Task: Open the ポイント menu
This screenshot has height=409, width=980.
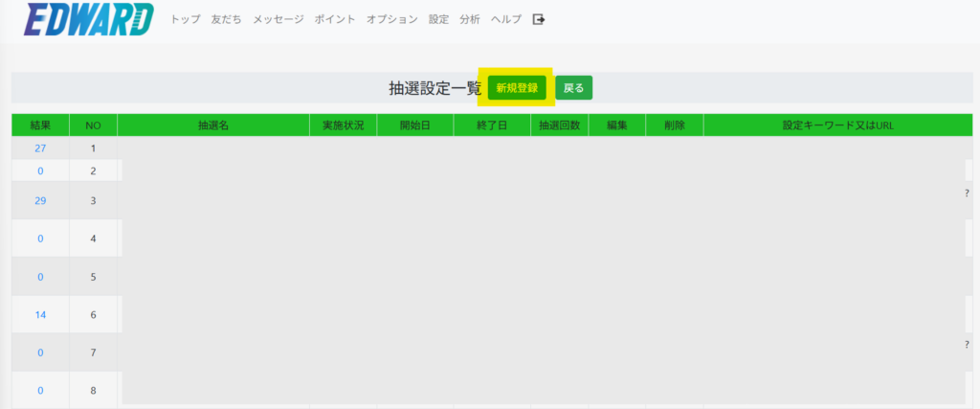Action: pyautogui.click(x=335, y=19)
